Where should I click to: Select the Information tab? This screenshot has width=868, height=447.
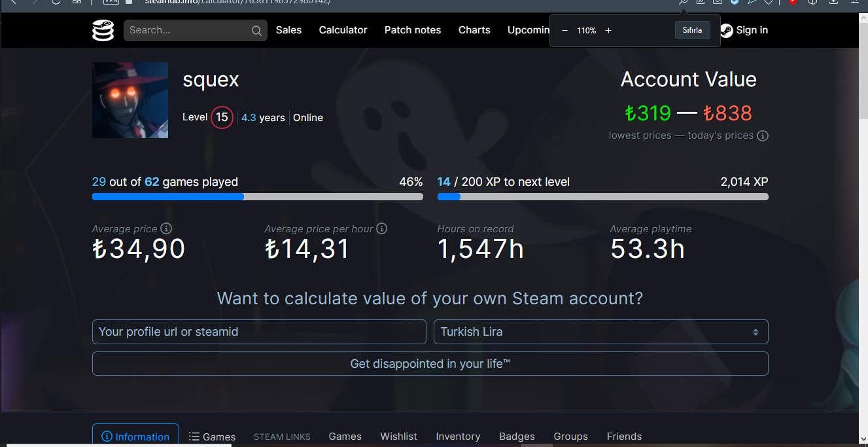[x=135, y=437]
